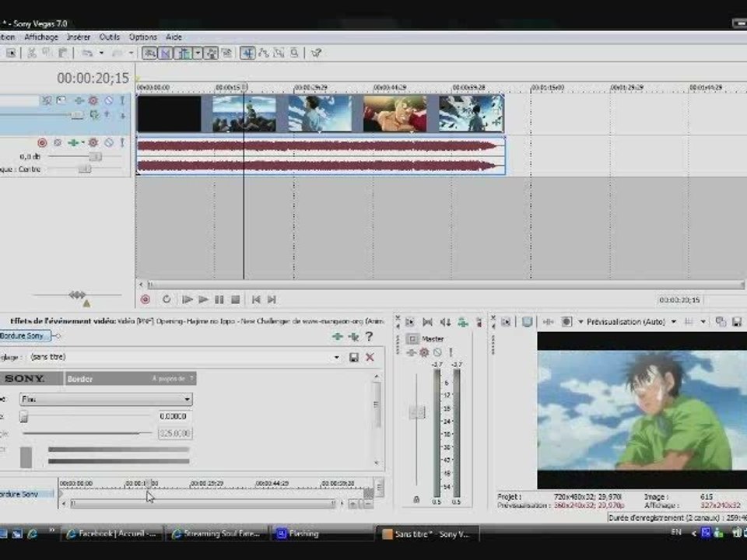This screenshot has height=560, width=747.
Task: Open the Auto Ripple mode dropdown arrow
Action: click(198, 53)
